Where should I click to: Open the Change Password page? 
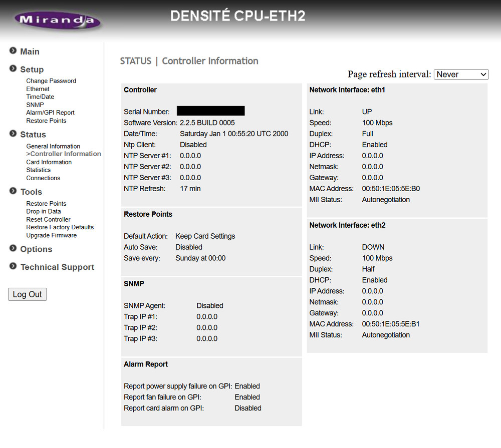pyautogui.click(x=51, y=81)
